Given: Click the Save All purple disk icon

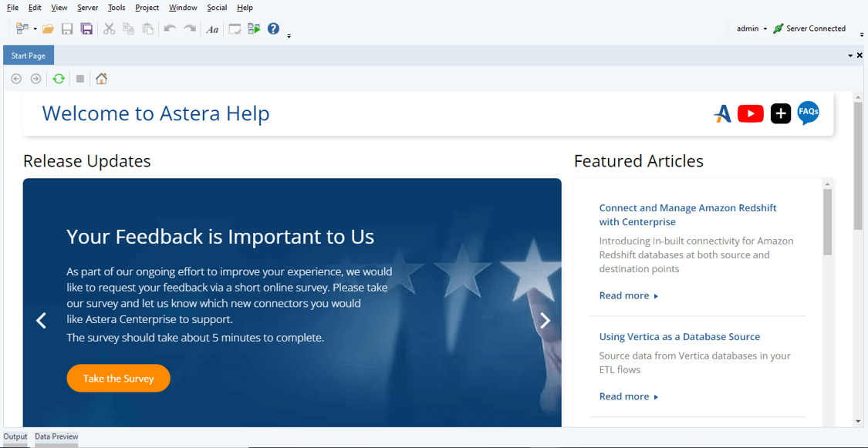Looking at the screenshot, I should pyautogui.click(x=86, y=29).
